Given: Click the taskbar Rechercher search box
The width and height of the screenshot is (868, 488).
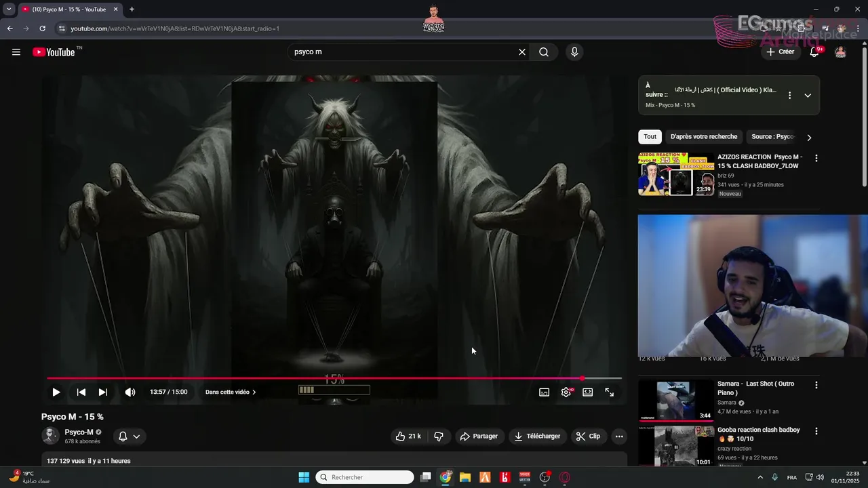Looking at the screenshot, I should (365, 477).
